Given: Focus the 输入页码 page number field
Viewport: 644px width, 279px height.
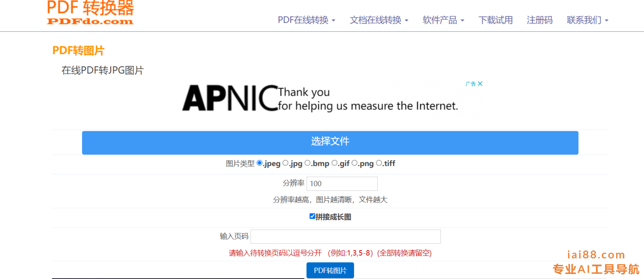Looking at the screenshot, I should [345, 236].
